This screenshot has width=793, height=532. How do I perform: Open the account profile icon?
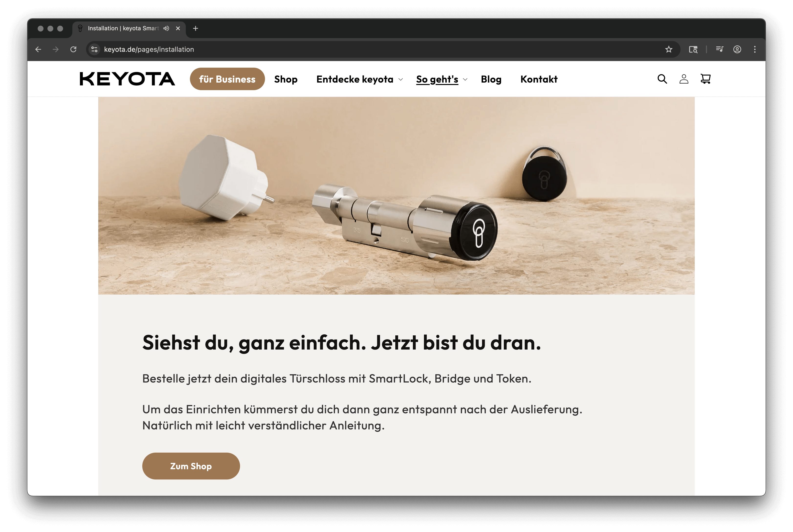tap(684, 79)
